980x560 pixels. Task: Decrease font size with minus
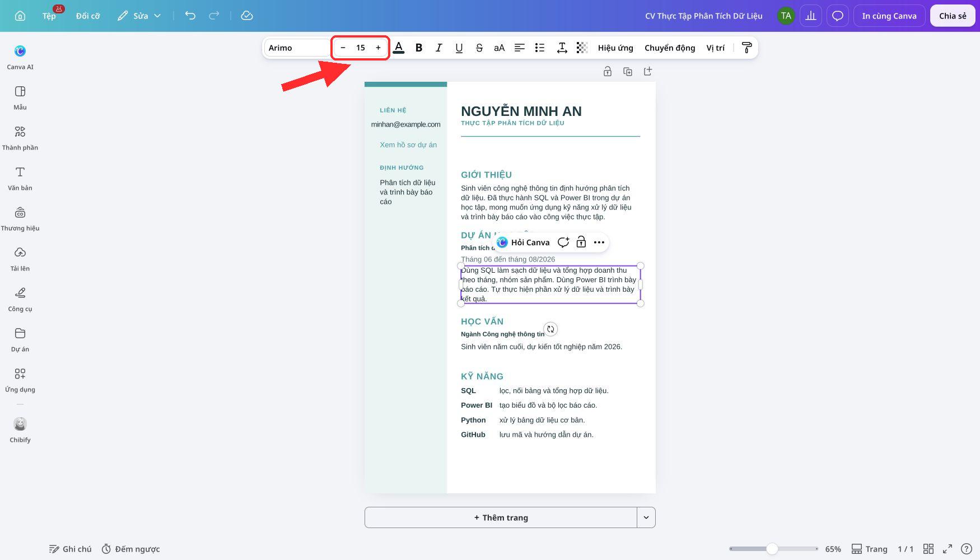click(x=343, y=48)
